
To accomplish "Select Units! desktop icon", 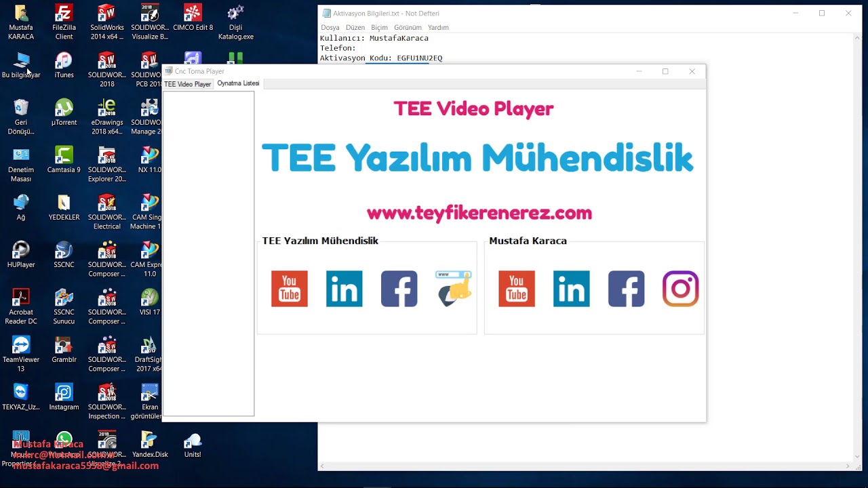I will click(193, 445).
